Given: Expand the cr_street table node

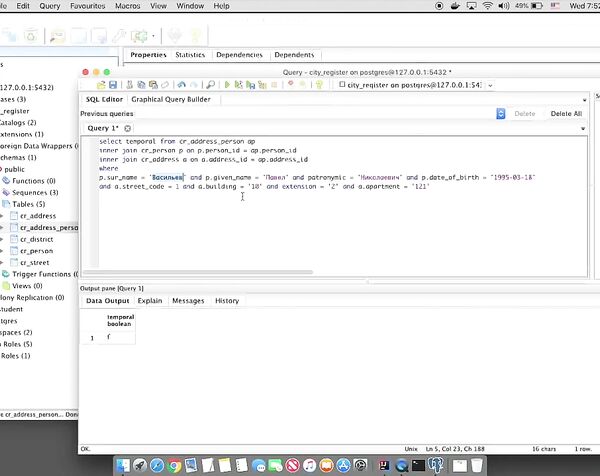Looking at the screenshot, I should pos(3,262).
